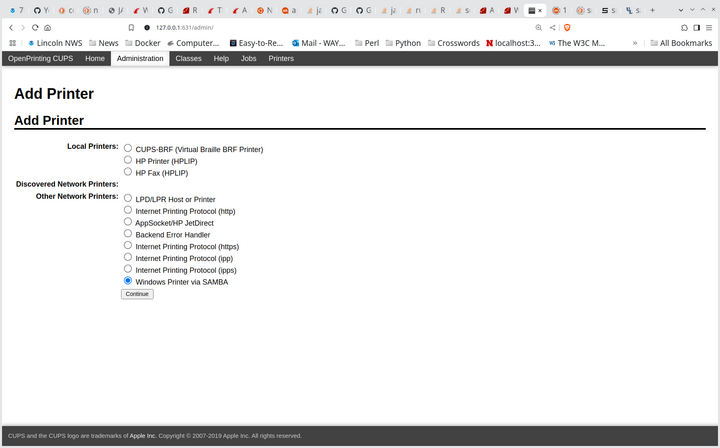
Task: Open the tab search dropdown arrow
Action: 681,10
